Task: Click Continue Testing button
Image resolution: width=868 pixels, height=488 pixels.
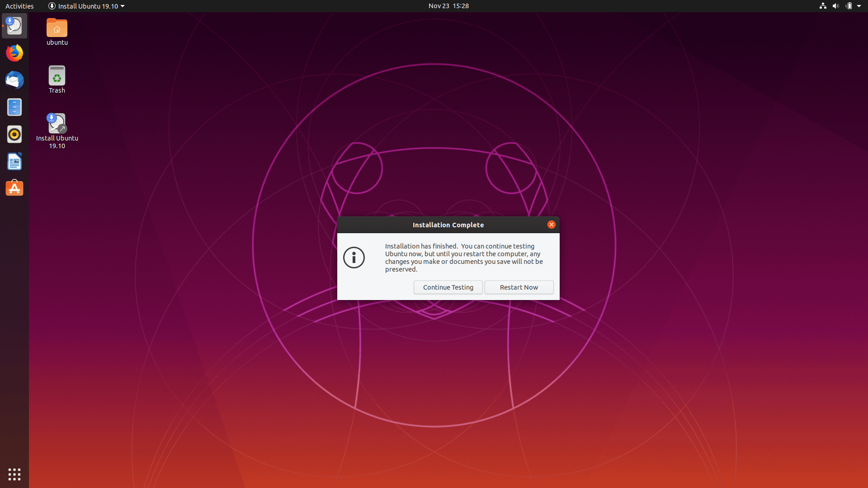Action: coord(448,287)
